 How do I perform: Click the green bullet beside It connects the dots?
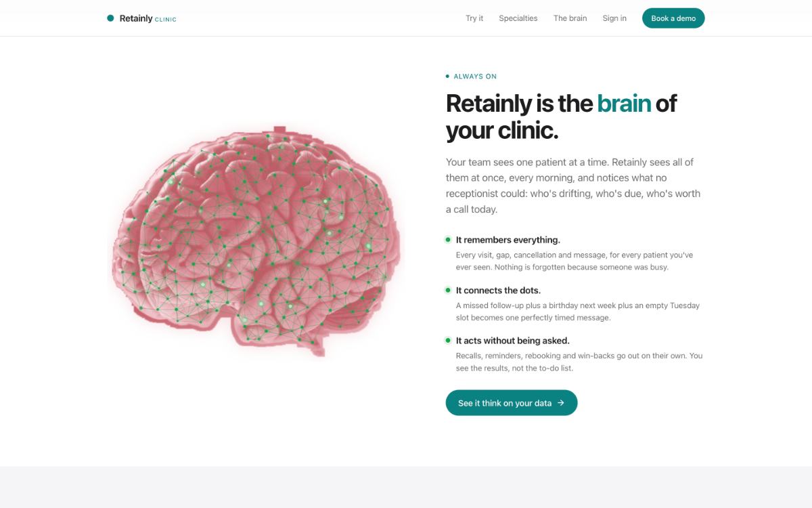(x=448, y=291)
